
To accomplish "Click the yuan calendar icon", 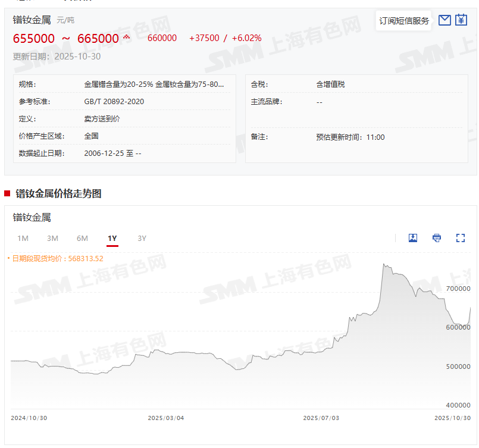I will (x=461, y=21).
